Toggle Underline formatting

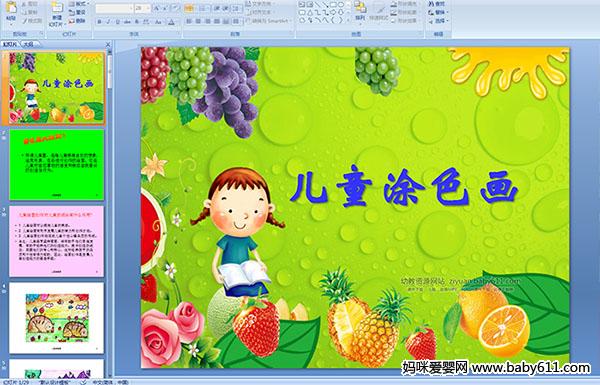[x=117, y=22]
